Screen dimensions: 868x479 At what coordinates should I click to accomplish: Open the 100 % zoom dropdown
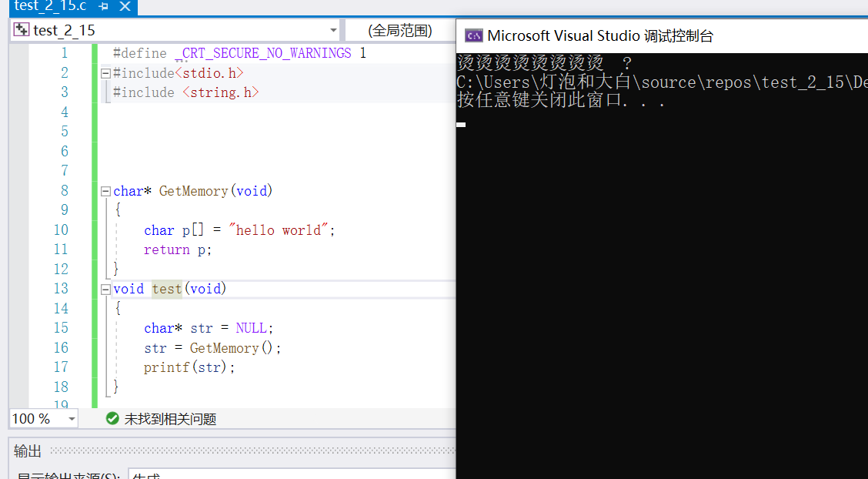click(x=72, y=419)
